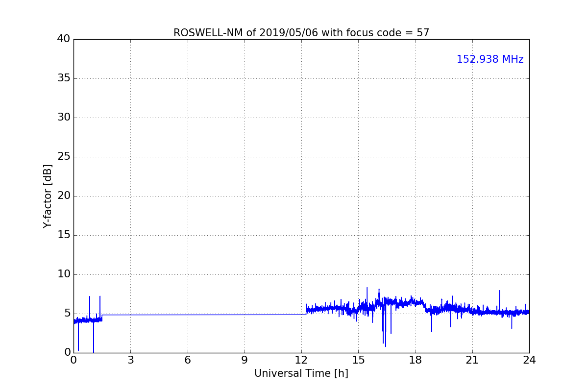Click the y-axis tick label 15
Image resolution: width=588 pixels, height=392 pixels.
(x=64, y=235)
